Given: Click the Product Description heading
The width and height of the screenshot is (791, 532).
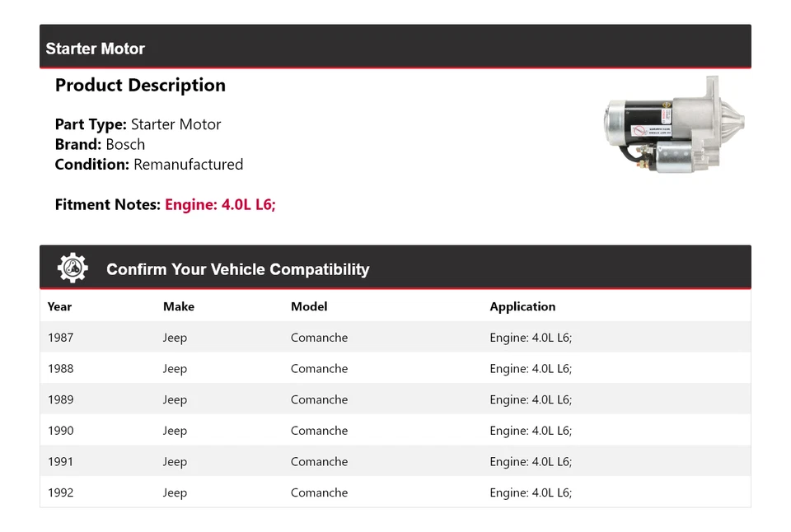Looking at the screenshot, I should [140, 85].
